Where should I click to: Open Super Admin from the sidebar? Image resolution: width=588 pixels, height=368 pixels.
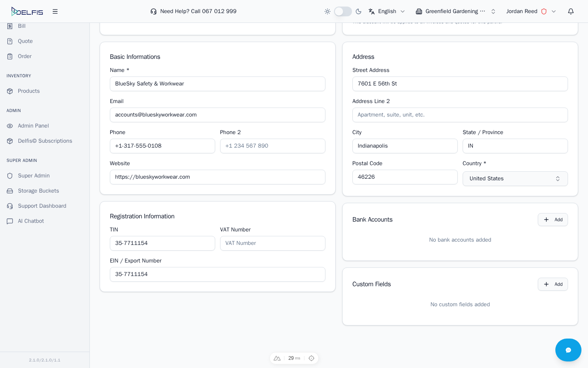coord(34,176)
